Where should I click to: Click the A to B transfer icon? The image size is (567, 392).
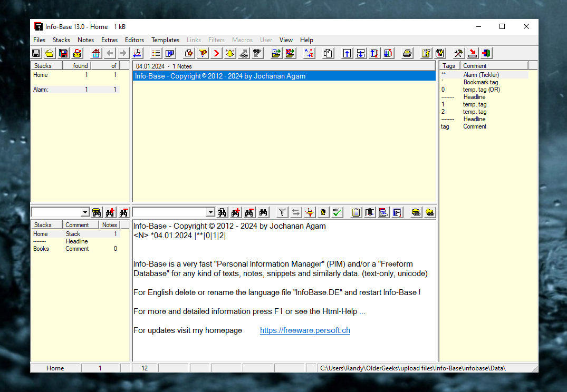[309, 53]
